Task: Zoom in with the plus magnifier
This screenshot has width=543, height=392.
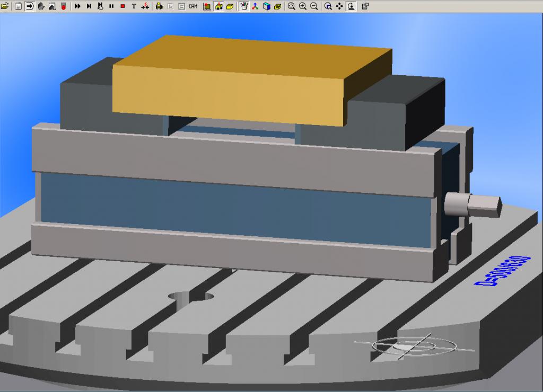Action: click(x=303, y=6)
